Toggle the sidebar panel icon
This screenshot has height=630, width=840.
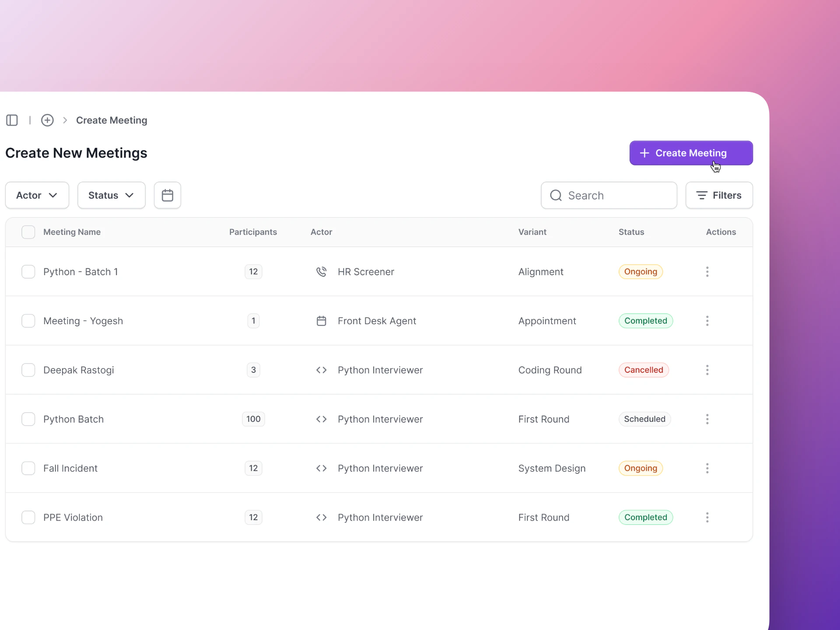pos(12,120)
